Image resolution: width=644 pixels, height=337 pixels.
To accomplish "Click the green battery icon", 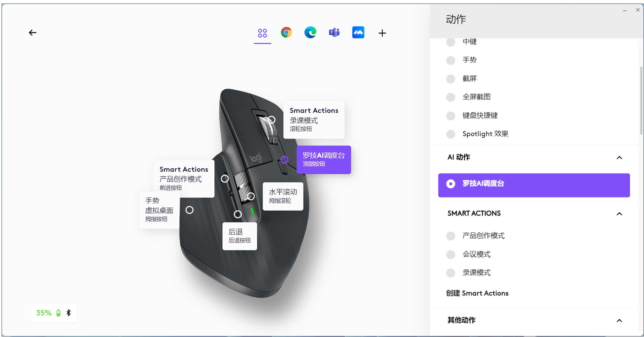I will pos(58,313).
